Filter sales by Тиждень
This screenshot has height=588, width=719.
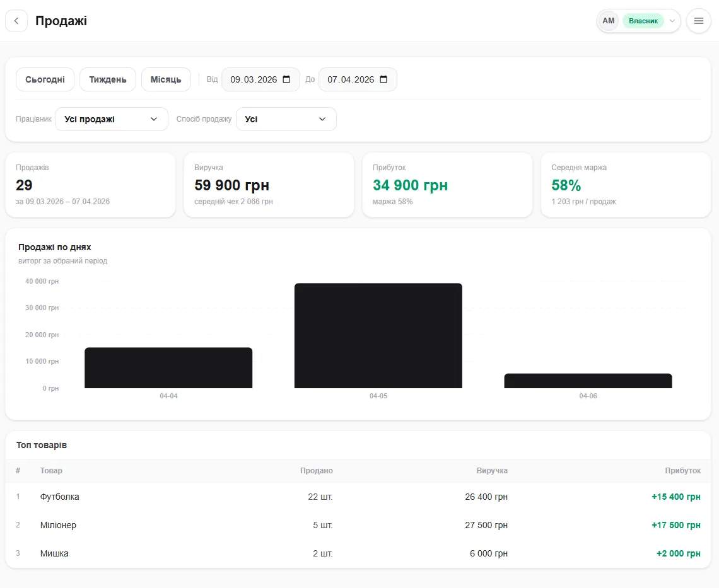(108, 79)
